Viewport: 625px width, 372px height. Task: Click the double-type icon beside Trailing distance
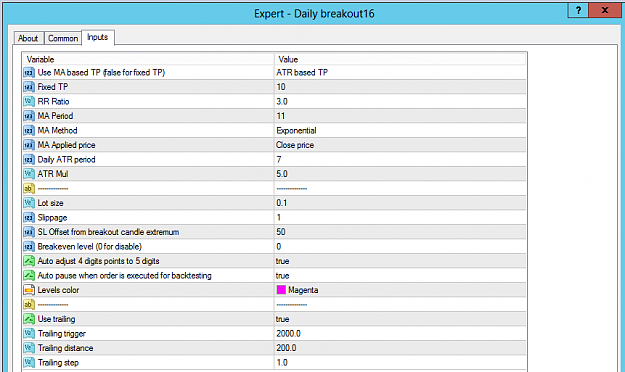29,348
